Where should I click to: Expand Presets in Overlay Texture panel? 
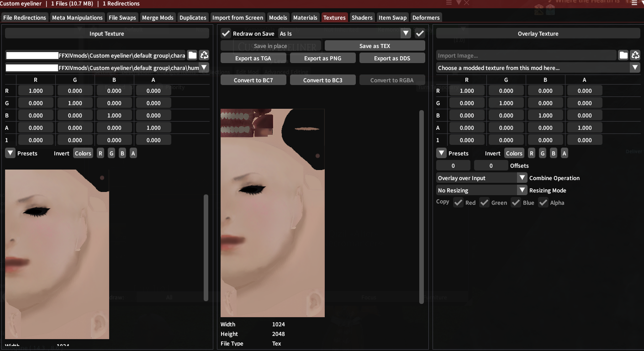(441, 153)
